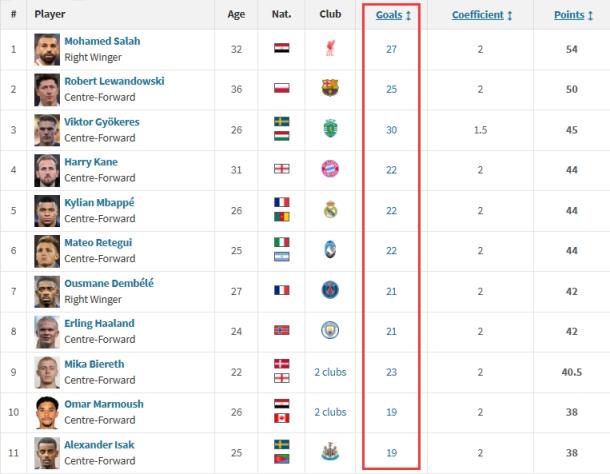The height and width of the screenshot is (474, 610).
Task: Open Robert Lewandowski's profile link
Action: 114,81
